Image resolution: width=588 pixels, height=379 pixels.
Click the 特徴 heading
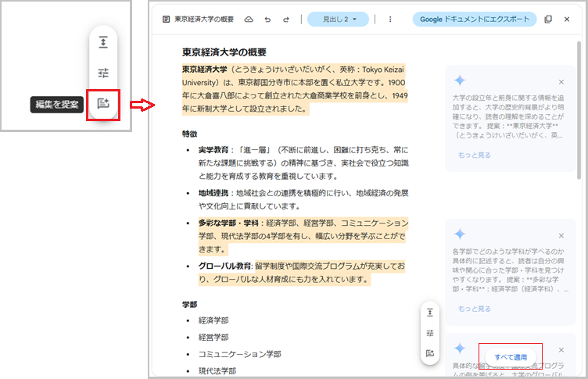tap(190, 134)
